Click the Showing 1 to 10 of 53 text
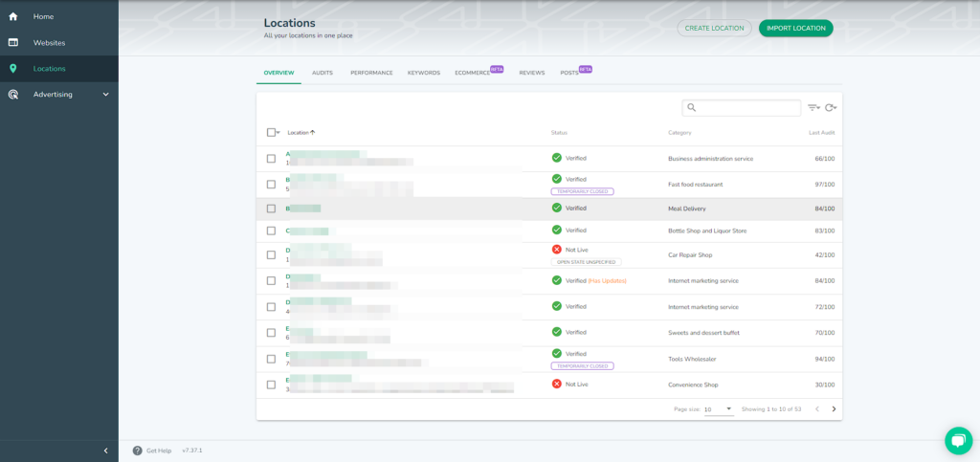The image size is (980, 462). coord(771,409)
